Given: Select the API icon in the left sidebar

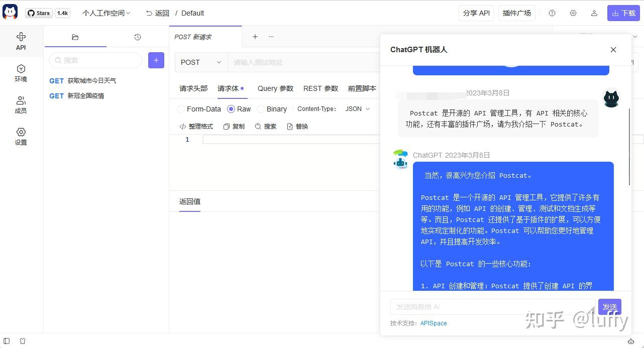Looking at the screenshot, I should point(21,41).
